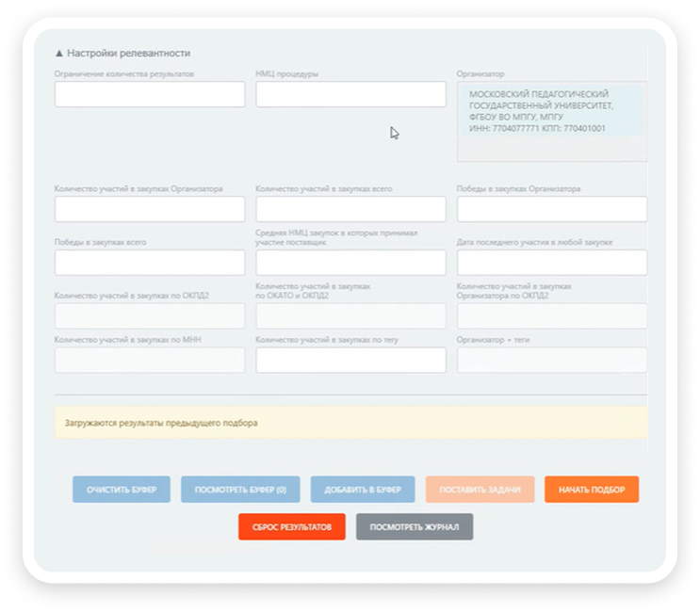Reset results with Сброс результатов button

coord(292,527)
